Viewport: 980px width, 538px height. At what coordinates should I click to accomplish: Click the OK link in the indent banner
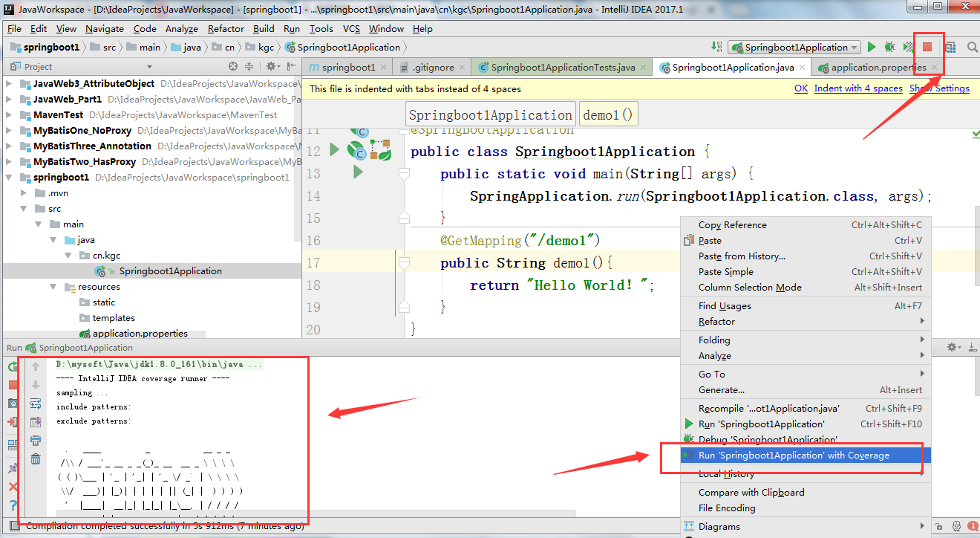801,88
